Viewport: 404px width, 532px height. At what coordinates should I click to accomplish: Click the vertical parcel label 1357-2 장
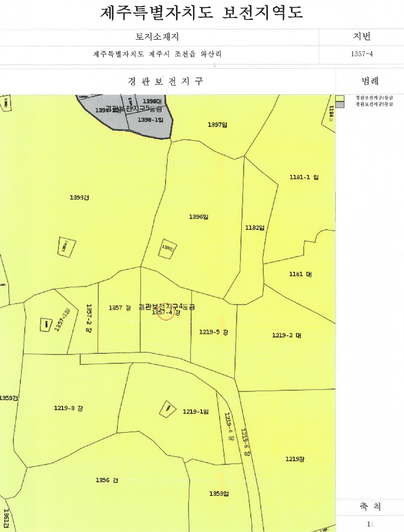click(89, 318)
